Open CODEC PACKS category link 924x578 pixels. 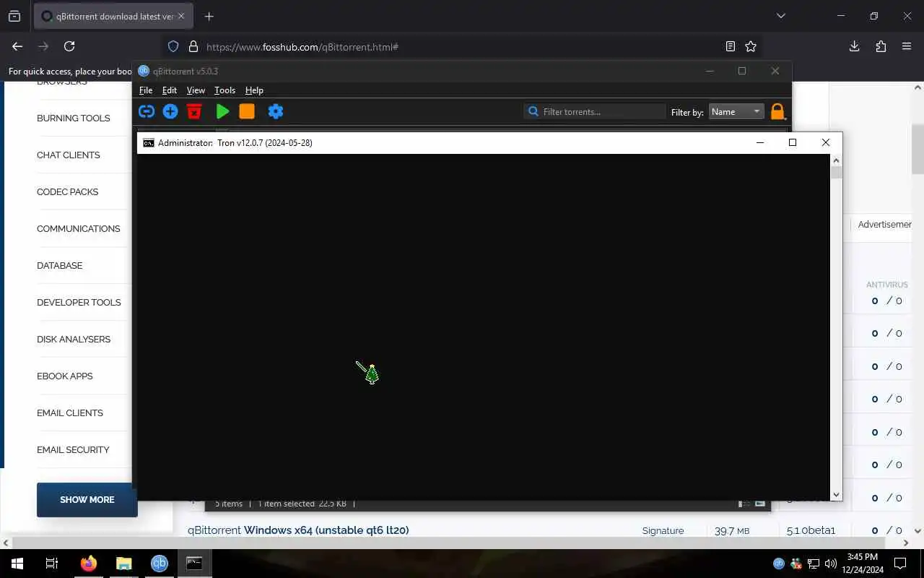[67, 191]
